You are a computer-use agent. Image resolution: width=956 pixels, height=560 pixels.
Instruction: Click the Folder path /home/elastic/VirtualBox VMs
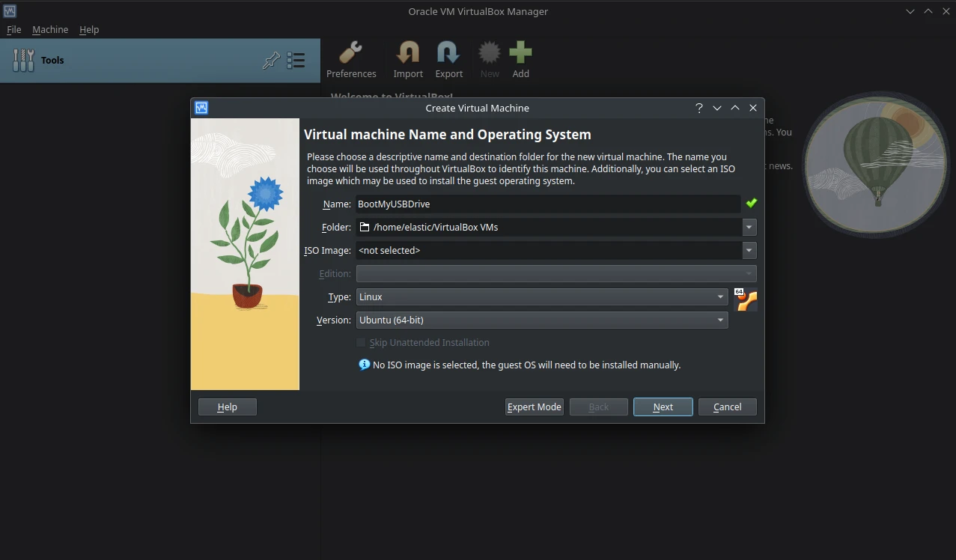pos(436,227)
